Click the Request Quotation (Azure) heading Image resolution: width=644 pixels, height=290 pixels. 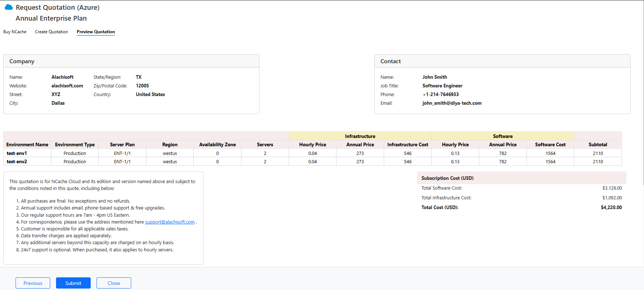[x=57, y=7]
